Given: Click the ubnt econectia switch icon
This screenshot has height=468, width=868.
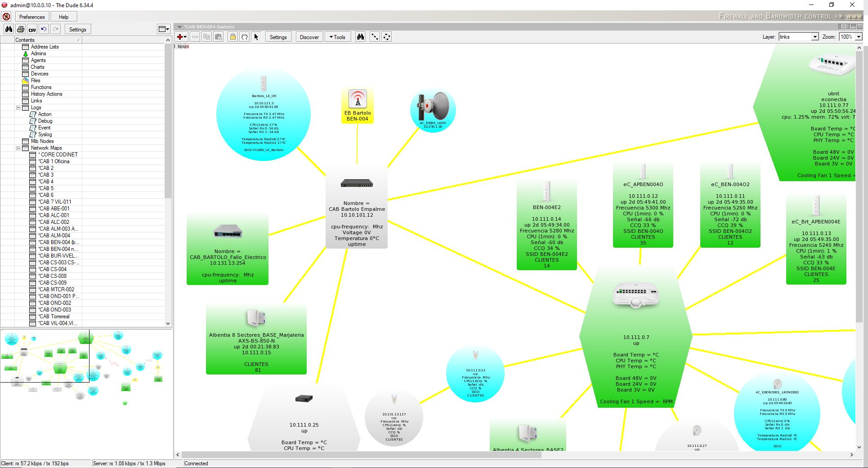Looking at the screenshot, I should [832, 64].
